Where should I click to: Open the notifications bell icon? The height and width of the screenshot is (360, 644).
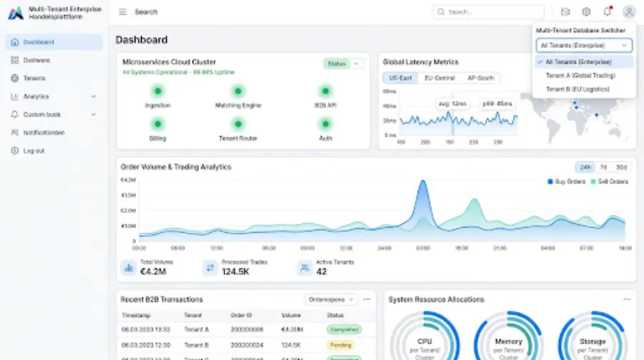608,11
